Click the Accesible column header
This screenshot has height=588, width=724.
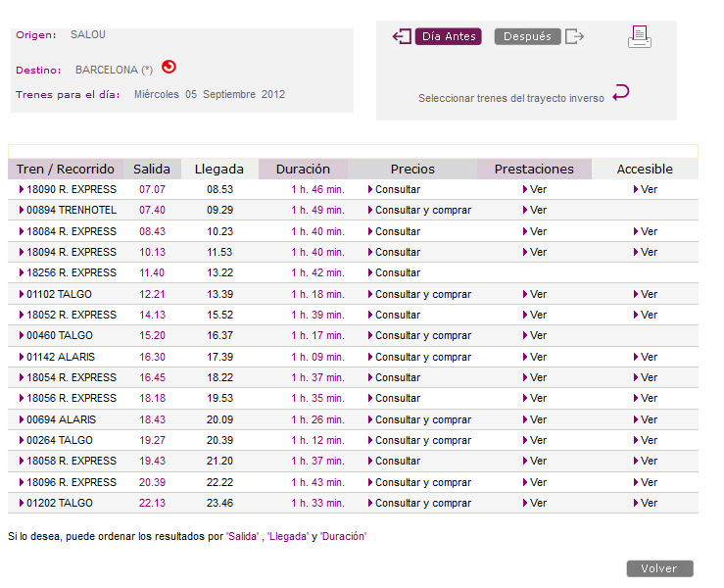click(645, 170)
